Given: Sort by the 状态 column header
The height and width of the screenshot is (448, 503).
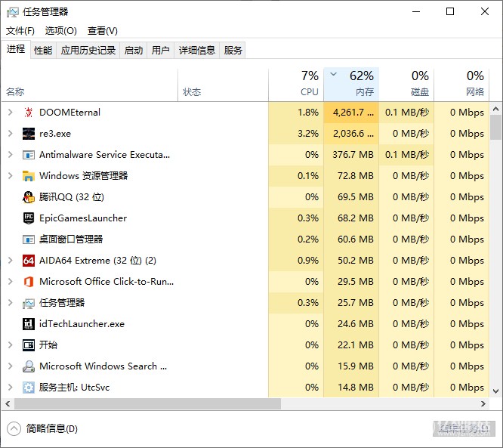Looking at the screenshot, I should pyautogui.click(x=224, y=85).
